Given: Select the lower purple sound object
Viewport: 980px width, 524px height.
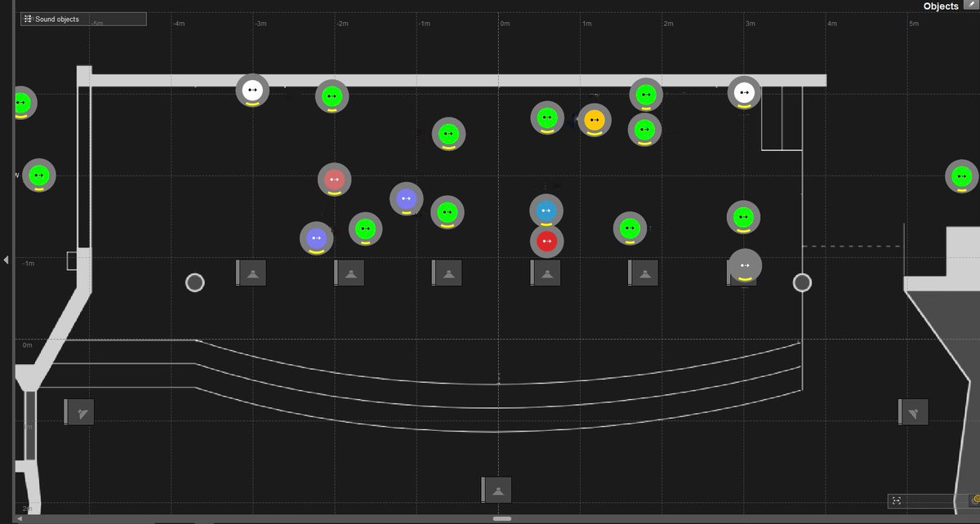Looking at the screenshot, I should click(317, 238).
